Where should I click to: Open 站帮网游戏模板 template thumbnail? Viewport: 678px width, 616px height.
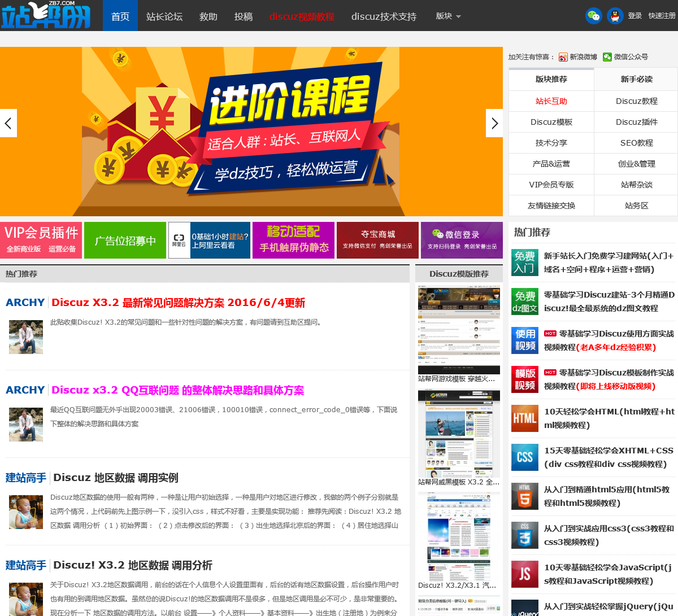459,330
